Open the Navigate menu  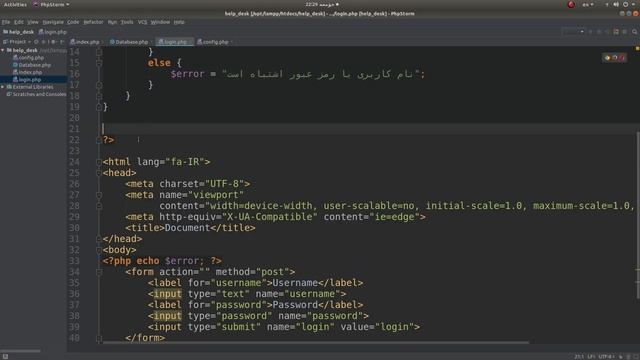pyautogui.click(x=53, y=22)
